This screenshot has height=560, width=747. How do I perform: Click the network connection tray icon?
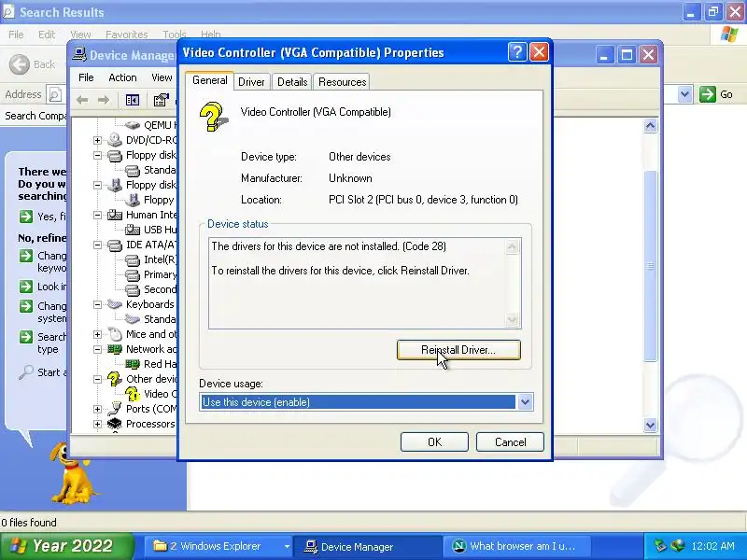tap(678, 546)
